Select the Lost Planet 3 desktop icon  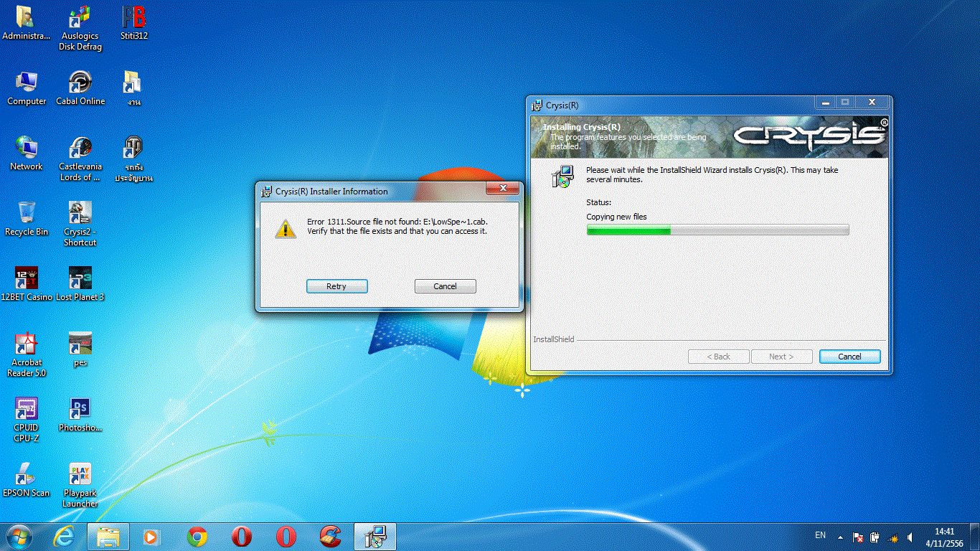pyautogui.click(x=80, y=282)
